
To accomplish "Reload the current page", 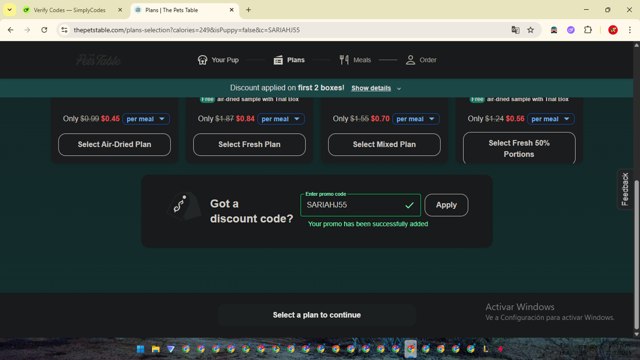I will [x=44, y=30].
